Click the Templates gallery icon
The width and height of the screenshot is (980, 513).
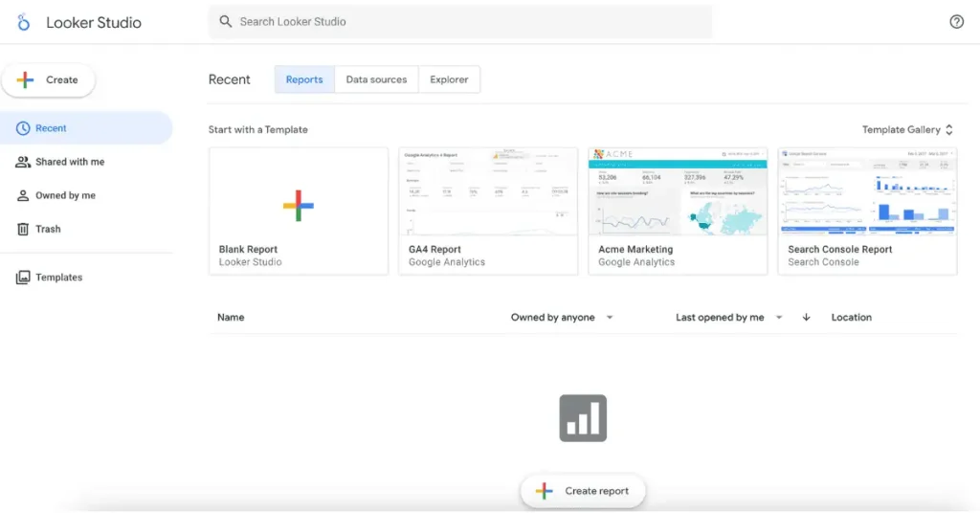point(23,278)
